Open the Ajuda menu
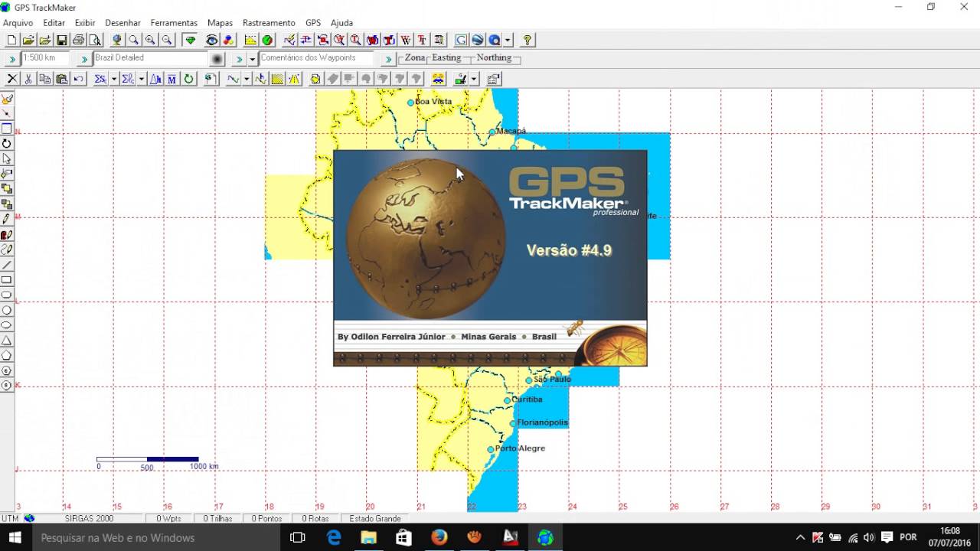 [341, 23]
